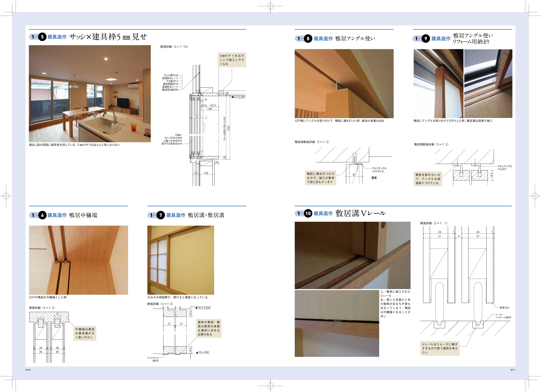The image size is (541, 392).
Task: Select the caption '引込みの両面障子。開けると書斎になっている'
Action: 177,297
